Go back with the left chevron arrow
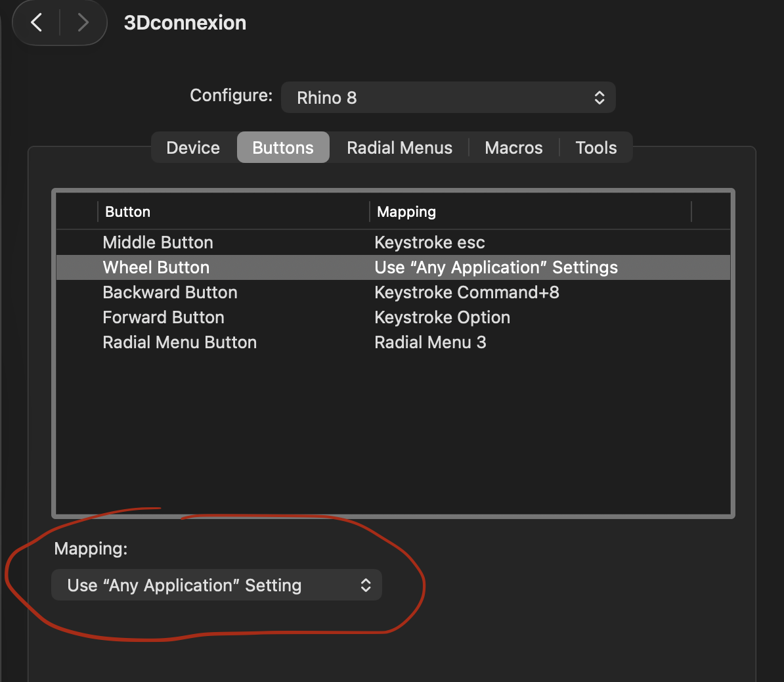The height and width of the screenshot is (682, 784). [x=37, y=22]
